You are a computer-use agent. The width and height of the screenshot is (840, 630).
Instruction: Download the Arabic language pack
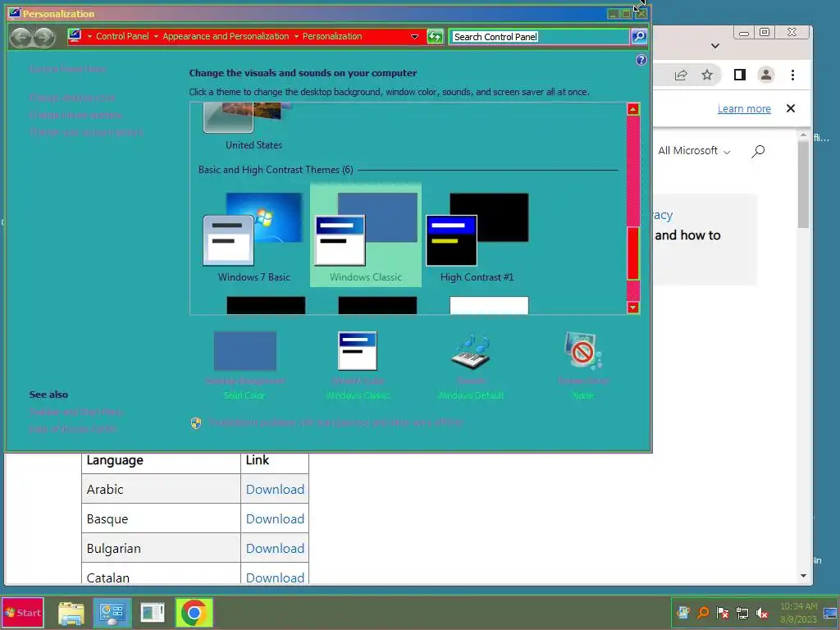coord(275,489)
